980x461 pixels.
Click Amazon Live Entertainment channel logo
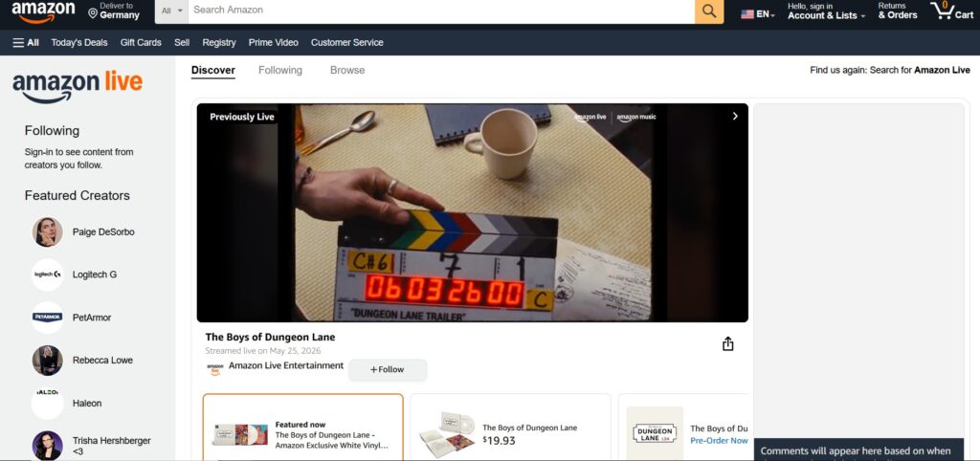[x=214, y=368]
